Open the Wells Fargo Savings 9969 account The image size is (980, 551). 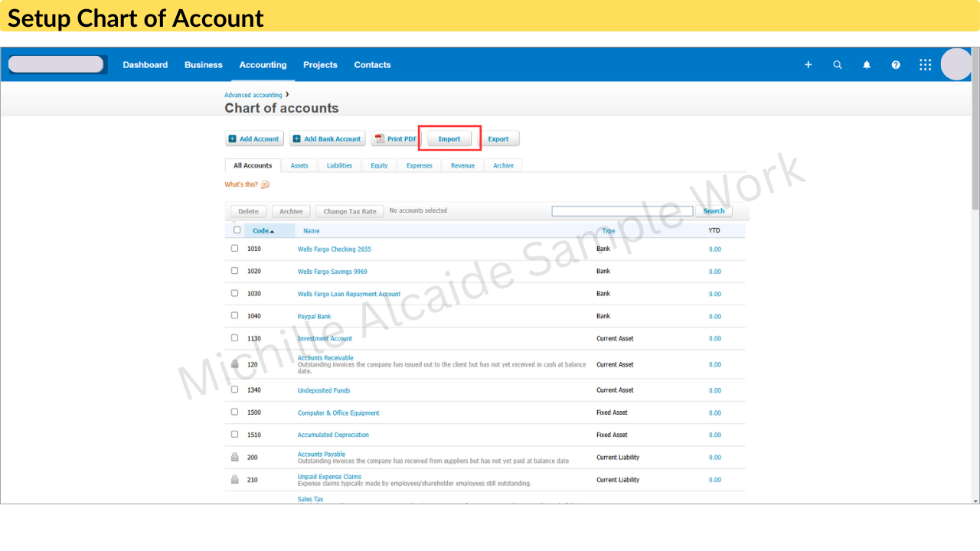332,272
